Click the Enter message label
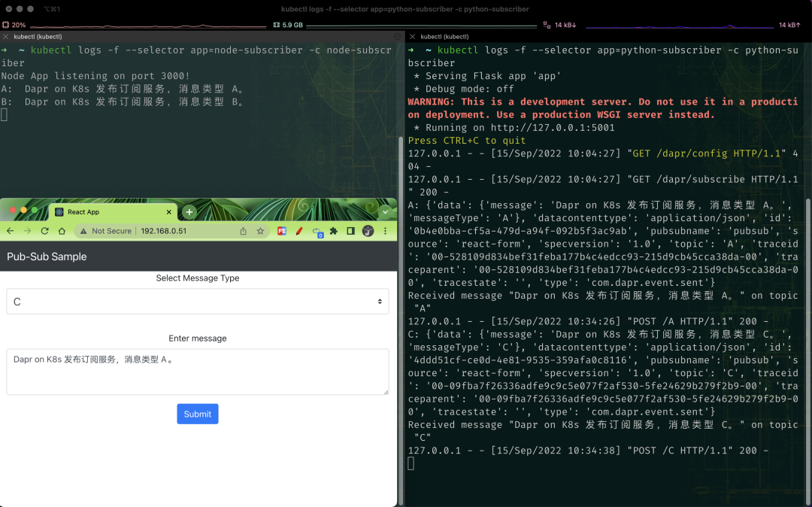 [x=197, y=339]
